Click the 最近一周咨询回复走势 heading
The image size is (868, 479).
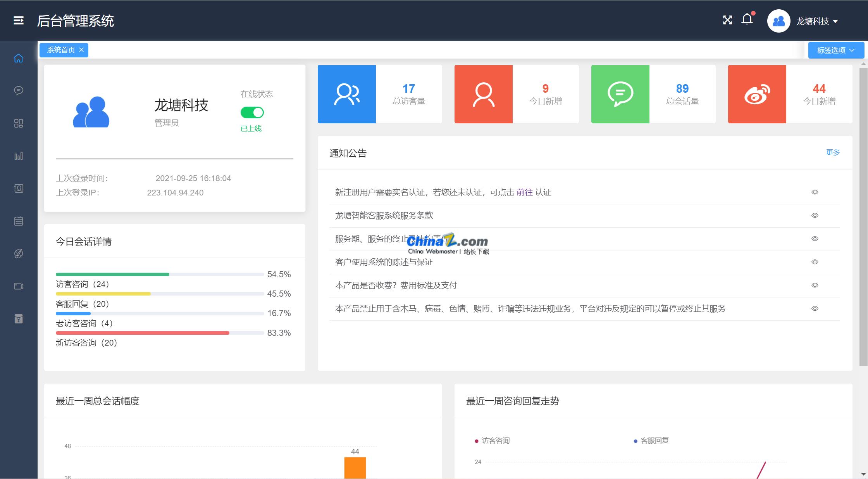point(513,401)
